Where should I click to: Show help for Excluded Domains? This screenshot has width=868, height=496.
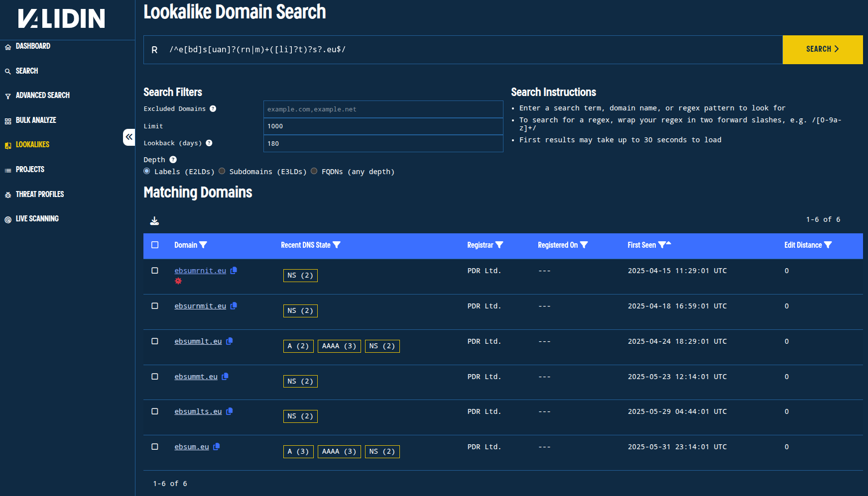point(213,108)
